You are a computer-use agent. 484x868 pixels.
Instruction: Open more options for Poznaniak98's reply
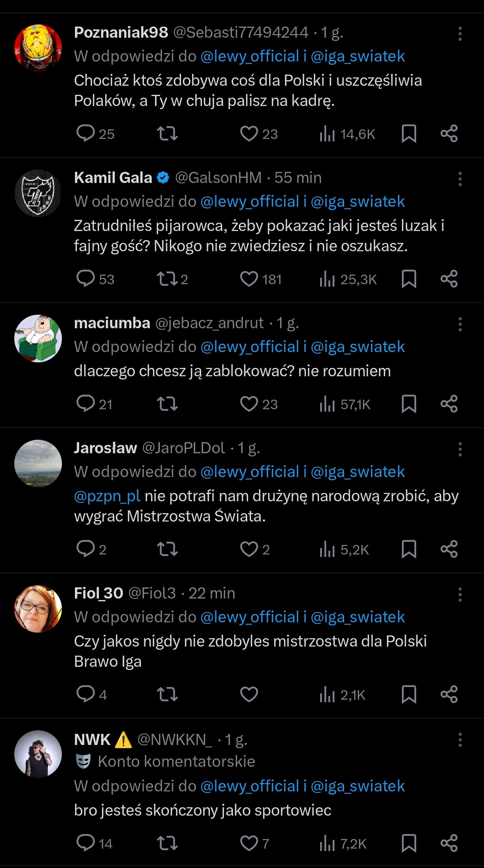(x=460, y=34)
